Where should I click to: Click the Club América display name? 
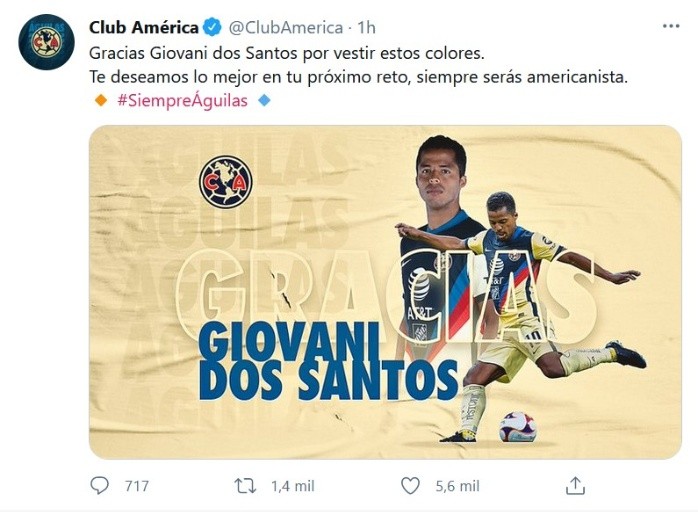point(144,28)
